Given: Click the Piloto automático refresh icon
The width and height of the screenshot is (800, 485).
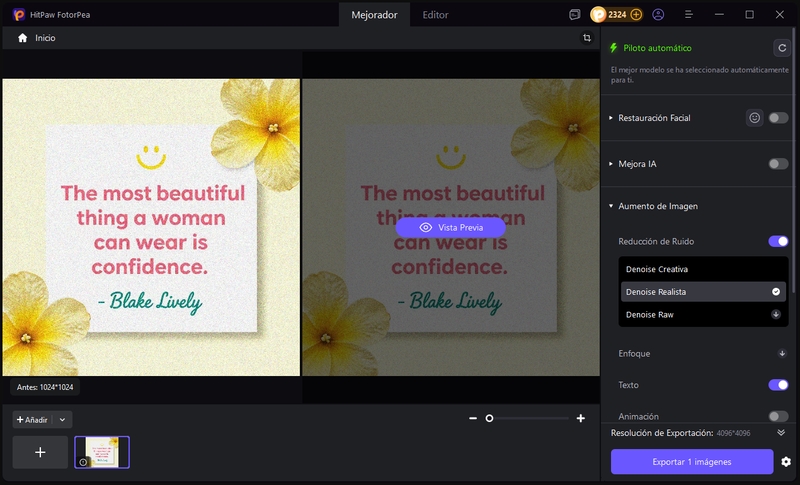Looking at the screenshot, I should (782, 48).
